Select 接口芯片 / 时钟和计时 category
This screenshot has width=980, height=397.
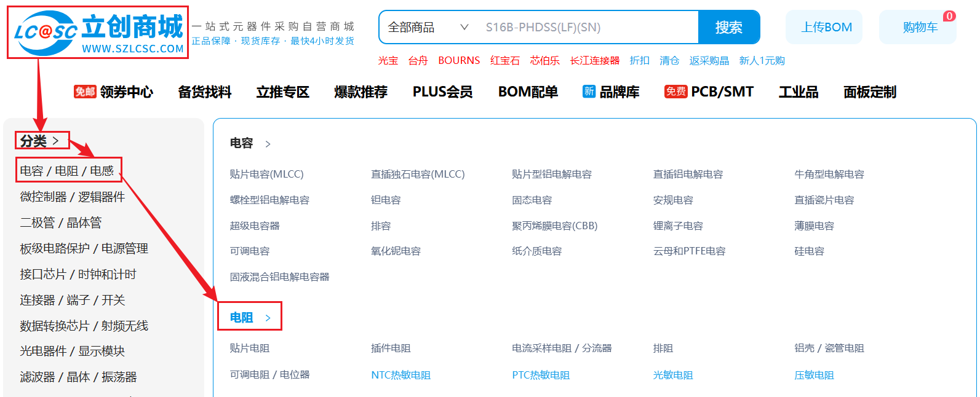click(x=78, y=274)
